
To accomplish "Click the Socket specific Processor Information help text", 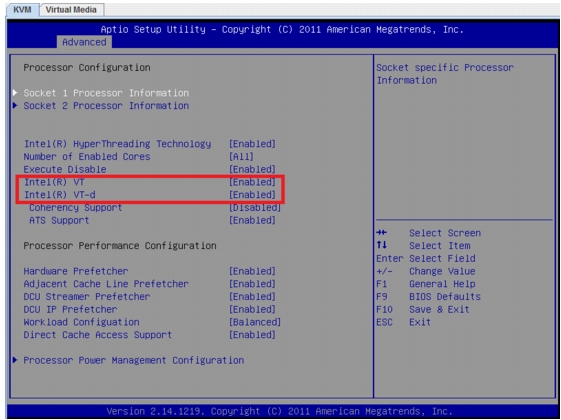I will 445,74.
